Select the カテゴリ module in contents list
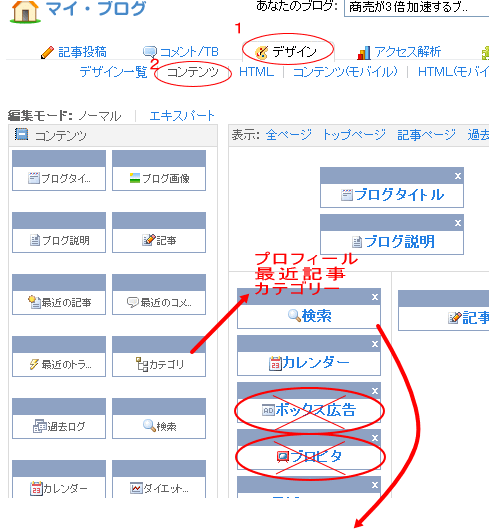The image size is (500, 529). point(159,356)
